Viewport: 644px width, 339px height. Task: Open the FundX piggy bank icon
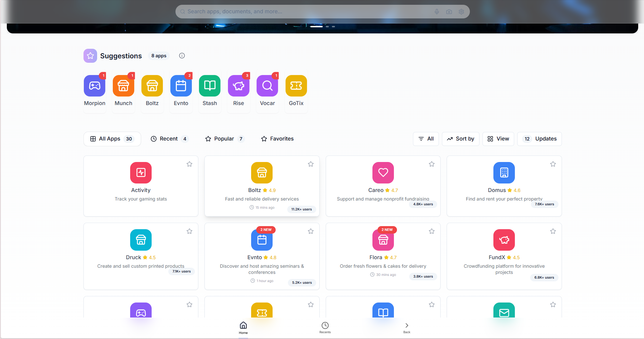(504, 240)
